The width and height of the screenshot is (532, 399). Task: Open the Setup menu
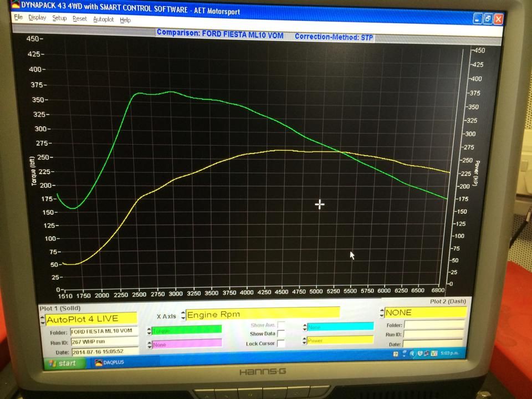[x=59, y=18]
